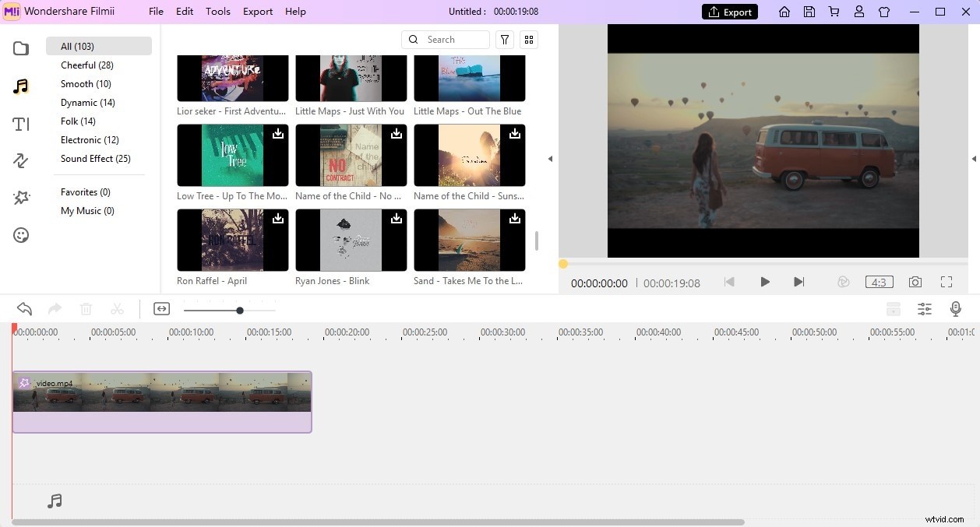Open the Effects (star wand) panel
The width and height of the screenshot is (980, 527).
(x=20, y=198)
